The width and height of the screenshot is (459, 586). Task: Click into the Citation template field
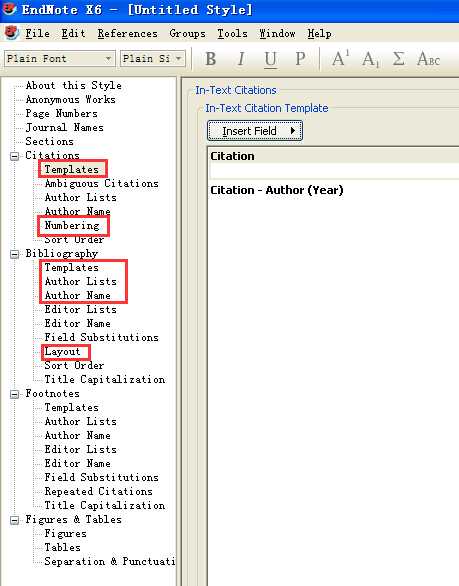[x=334, y=172]
